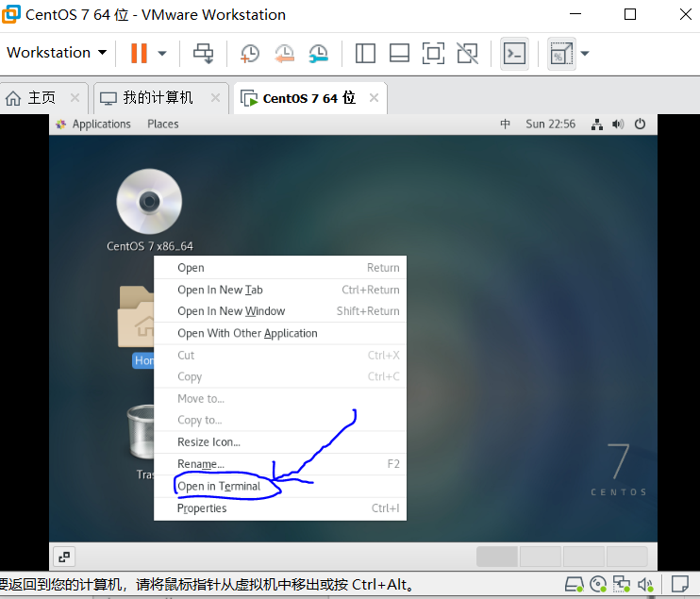Open the GNOME Applications menu
The height and width of the screenshot is (599, 700).
(x=92, y=125)
